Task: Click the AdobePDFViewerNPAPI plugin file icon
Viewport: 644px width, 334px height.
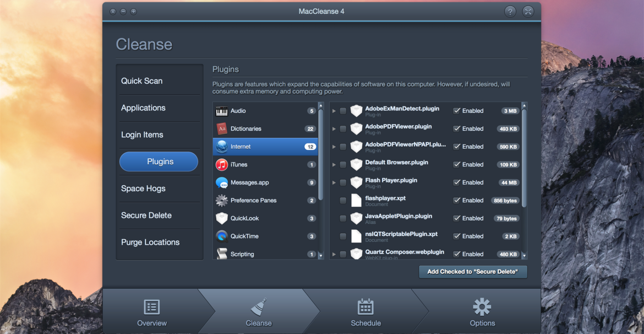Action: point(356,147)
